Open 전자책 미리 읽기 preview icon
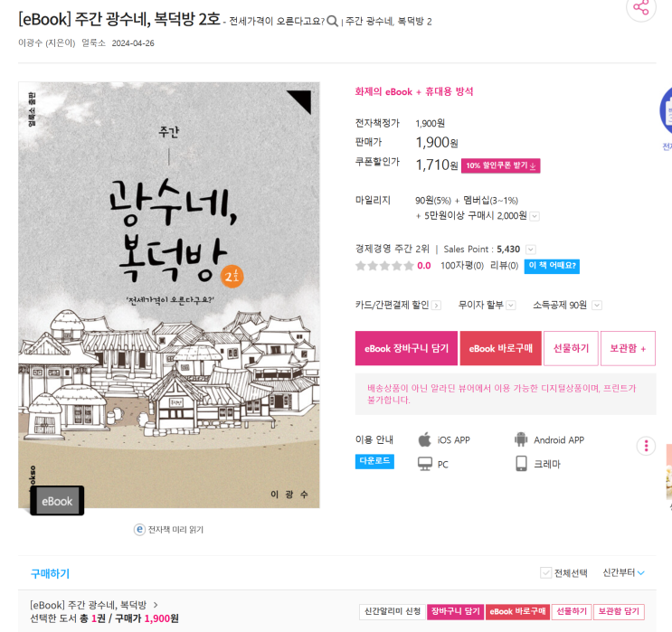 (x=139, y=530)
